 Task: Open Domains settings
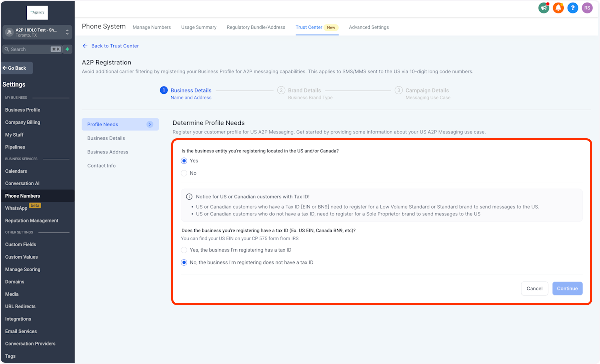(x=15, y=282)
